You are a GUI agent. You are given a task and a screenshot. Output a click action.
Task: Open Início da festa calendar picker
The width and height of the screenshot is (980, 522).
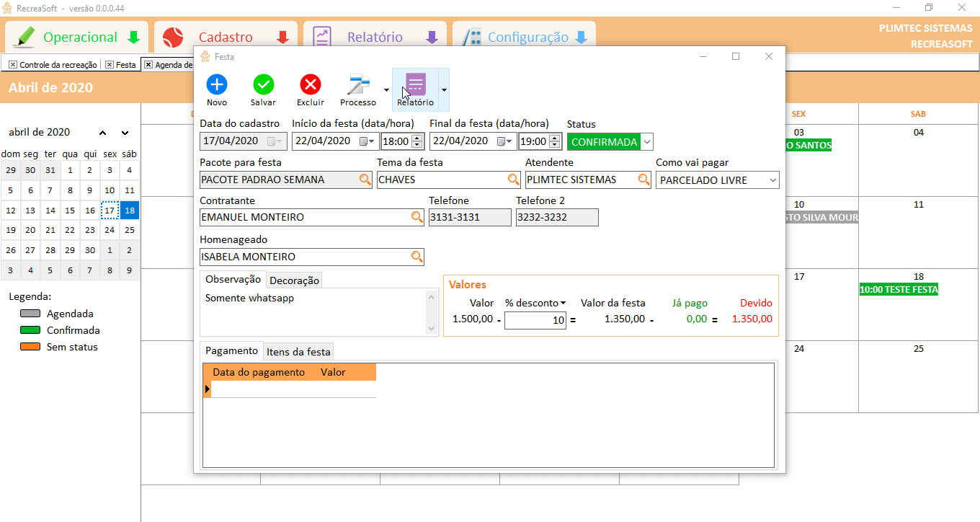(367, 141)
